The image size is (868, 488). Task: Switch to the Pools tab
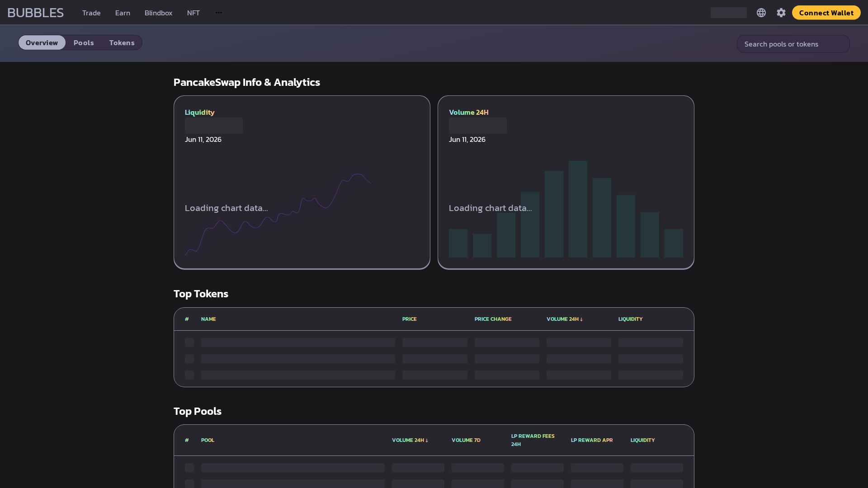[x=84, y=42]
